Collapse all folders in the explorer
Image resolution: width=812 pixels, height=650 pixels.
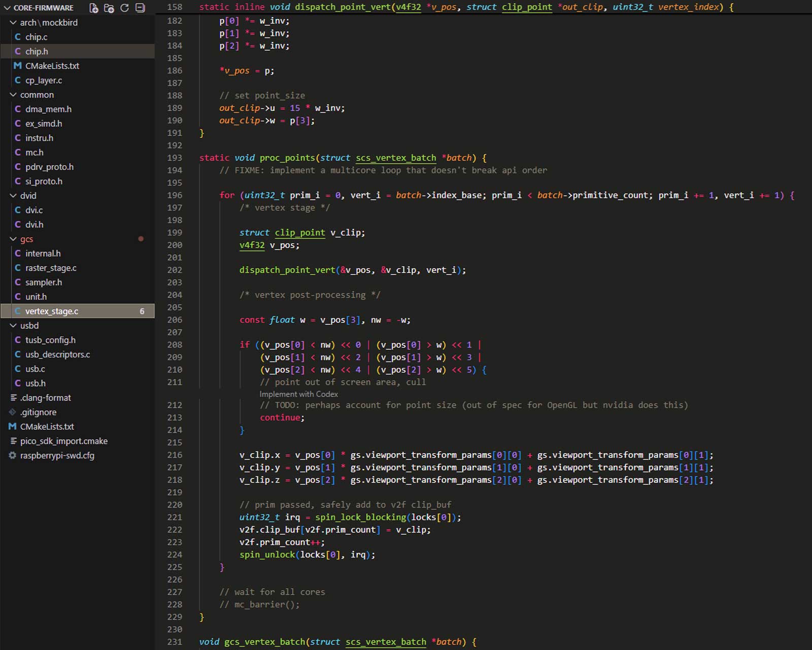coord(140,8)
